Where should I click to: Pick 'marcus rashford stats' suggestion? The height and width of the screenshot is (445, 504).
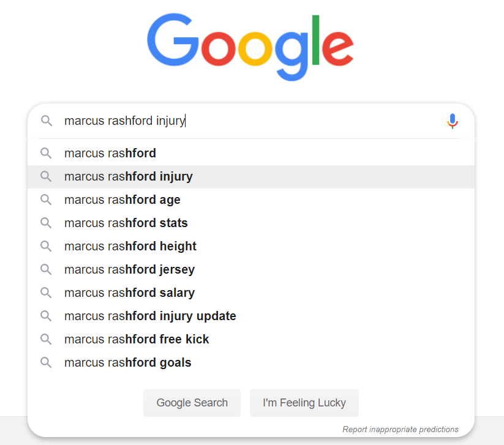251,223
